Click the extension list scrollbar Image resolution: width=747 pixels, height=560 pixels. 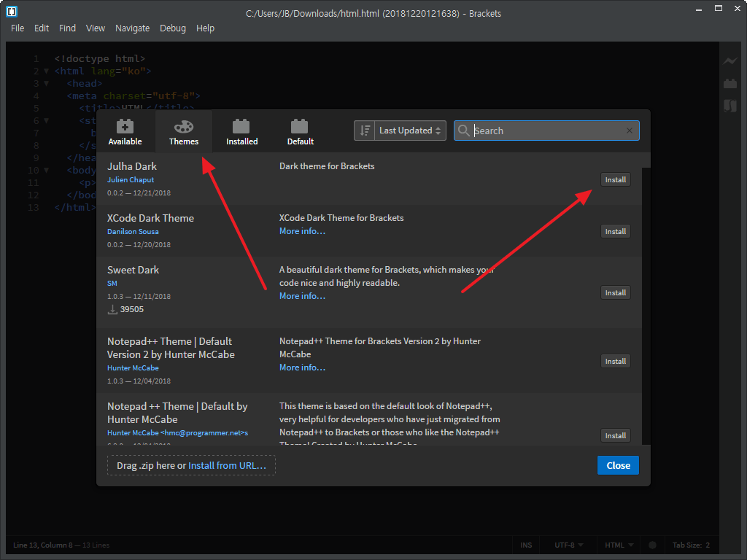click(x=646, y=306)
